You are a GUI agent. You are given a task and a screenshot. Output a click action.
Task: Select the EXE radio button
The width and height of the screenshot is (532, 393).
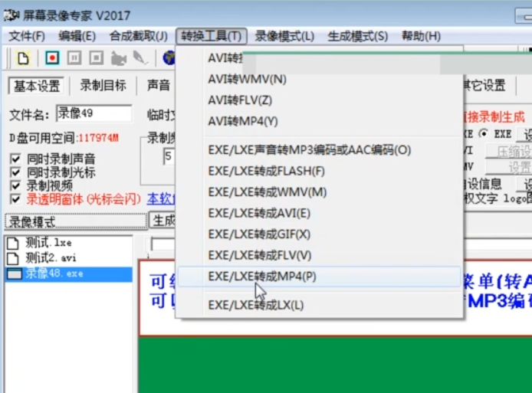[484, 134]
